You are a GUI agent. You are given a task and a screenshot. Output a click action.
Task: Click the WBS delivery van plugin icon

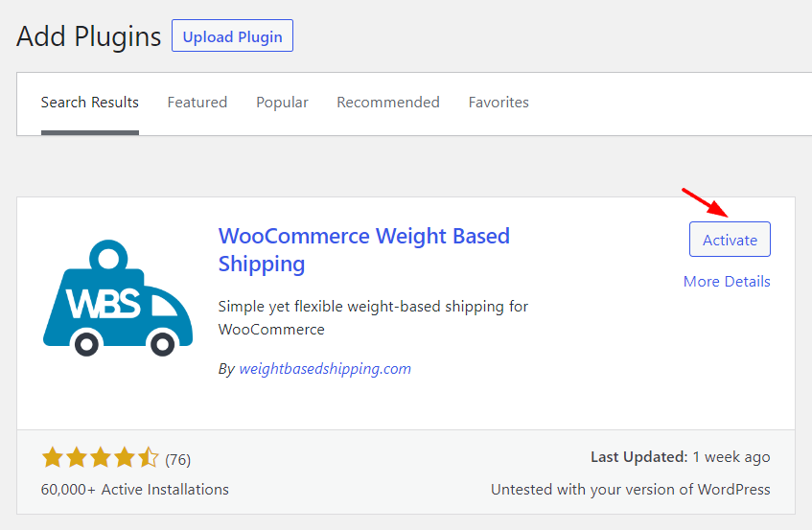118,298
